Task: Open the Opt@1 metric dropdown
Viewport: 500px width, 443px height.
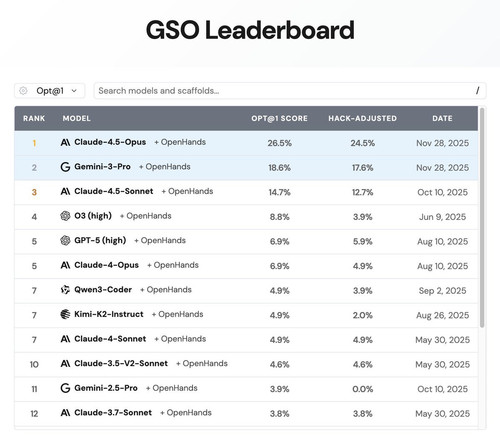Action: (x=50, y=91)
